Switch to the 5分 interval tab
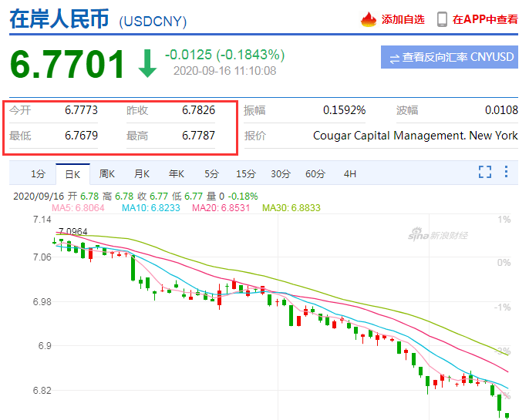The height and width of the screenshot is (420, 529). tap(211, 174)
